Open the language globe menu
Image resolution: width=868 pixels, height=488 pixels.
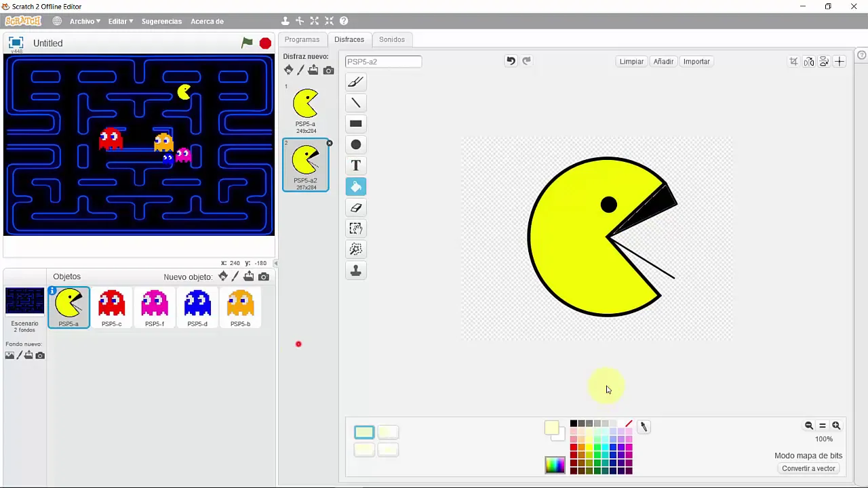tap(57, 21)
